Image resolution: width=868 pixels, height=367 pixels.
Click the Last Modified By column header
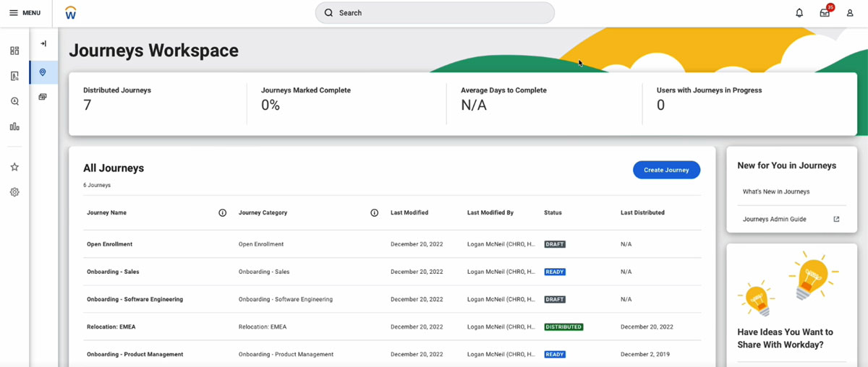490,213
